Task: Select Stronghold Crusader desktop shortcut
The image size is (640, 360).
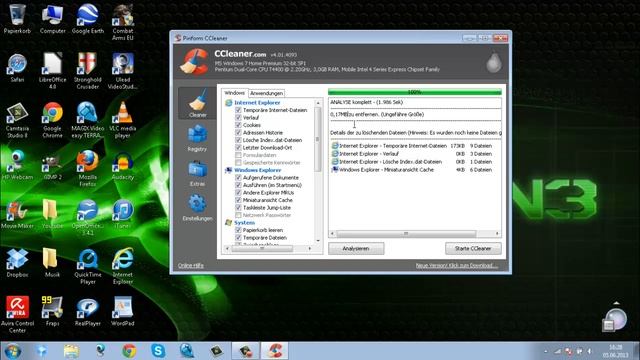Action: tap(88, 71)
